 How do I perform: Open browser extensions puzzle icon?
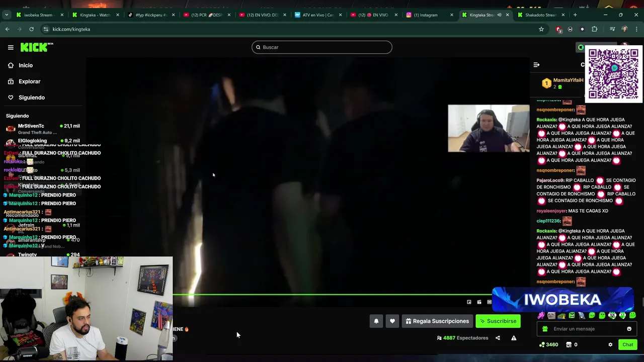pyautogui.click(x=594, y=29)
